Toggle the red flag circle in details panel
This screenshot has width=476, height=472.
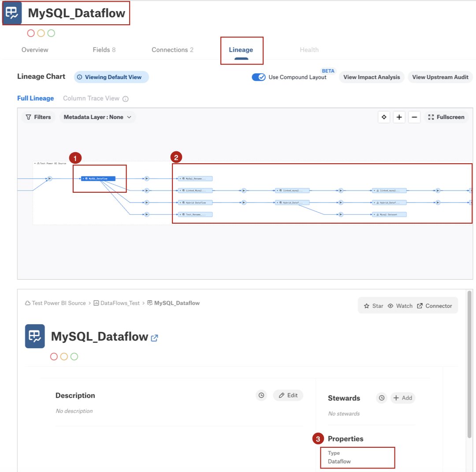point(54,356)
